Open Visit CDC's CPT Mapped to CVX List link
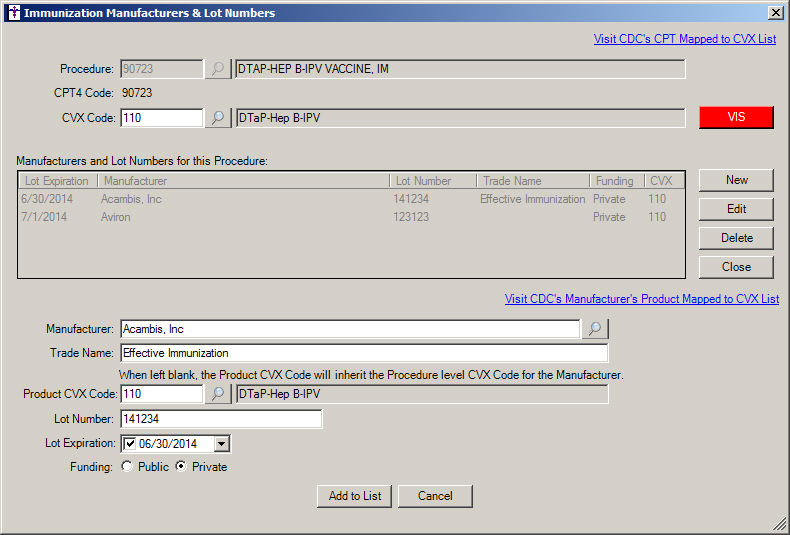Image resolution: width=790 pixels, height=535 pixels. click(x=684, y=40)
